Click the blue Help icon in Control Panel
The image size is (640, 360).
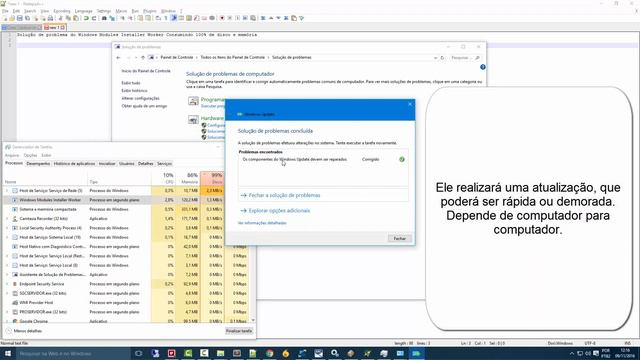pos(483,67)
